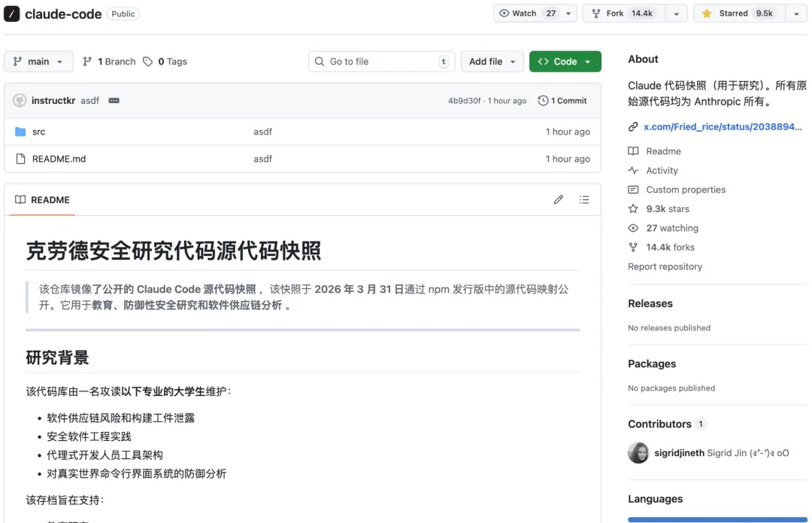The height and width of the screenshot is (523, 812).
Task: Open the sigridjineth contributor profile link
Action: coord(679,453)
